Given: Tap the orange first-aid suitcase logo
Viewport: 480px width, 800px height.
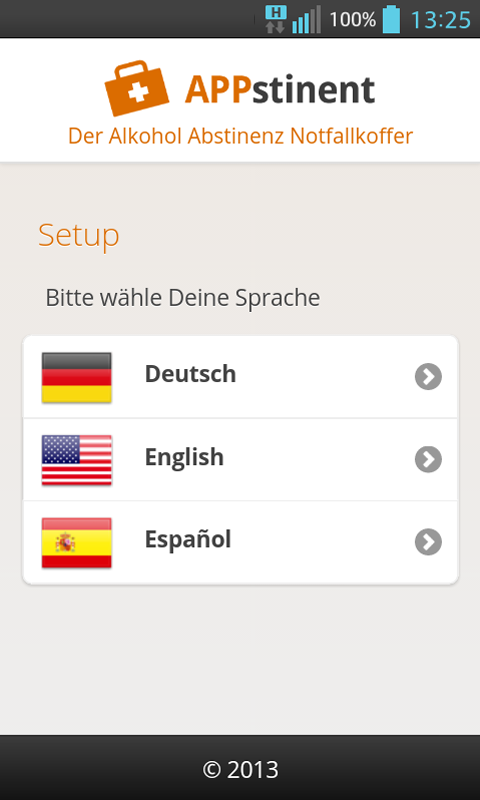Looking at the screenshot, I should (x=137, y=89).
